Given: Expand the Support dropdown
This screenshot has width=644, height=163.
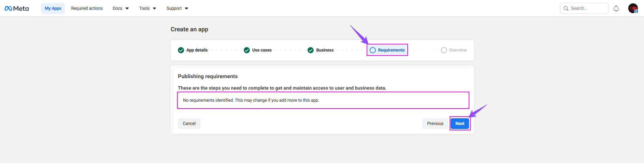Looking at the screenshot, I should 177,8.
